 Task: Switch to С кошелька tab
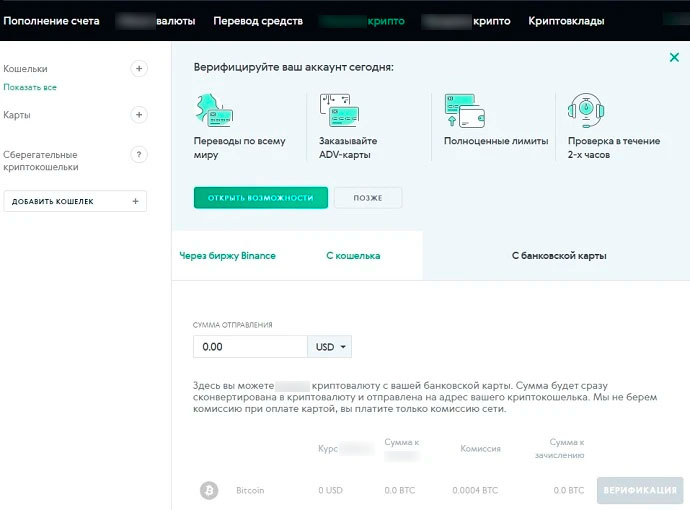point(353,256)
